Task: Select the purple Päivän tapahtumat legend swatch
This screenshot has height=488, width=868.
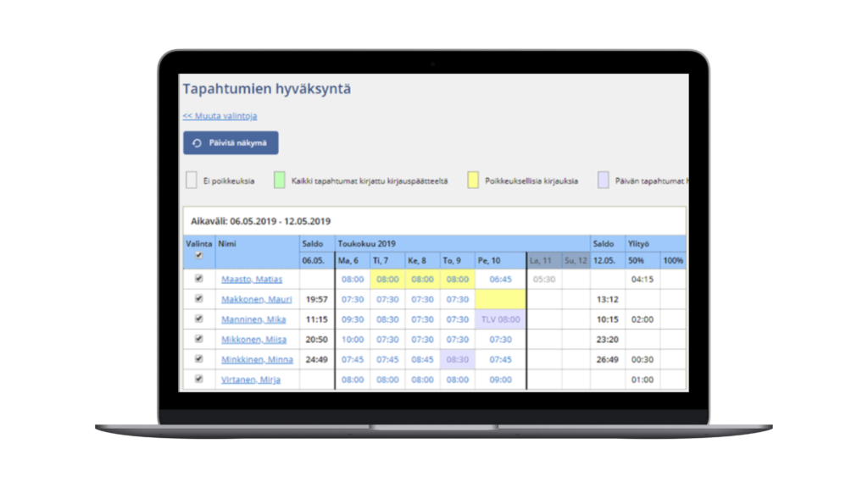Action: coord(603,180)
